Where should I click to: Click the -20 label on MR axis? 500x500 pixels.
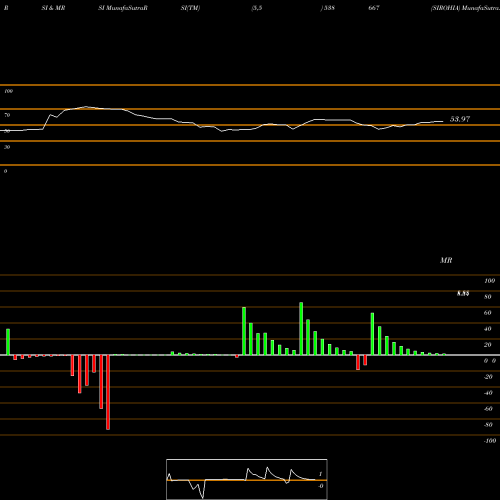[x=488, y=377]
